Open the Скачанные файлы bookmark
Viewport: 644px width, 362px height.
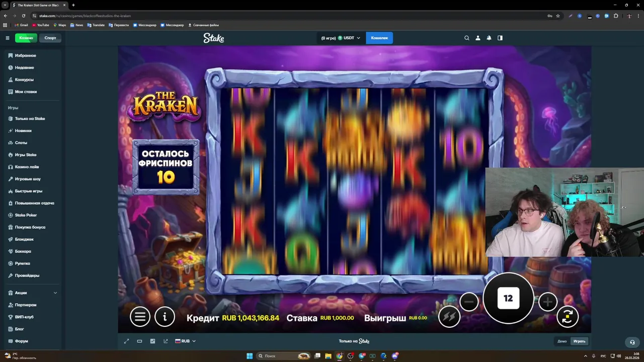[x=203, y=25]
